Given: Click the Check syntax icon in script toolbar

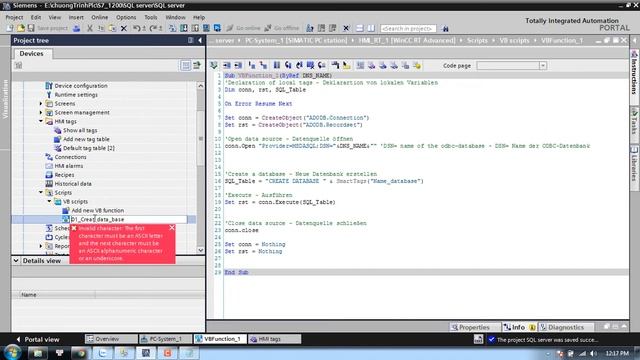Looking at the screenshot, I should [214, 65].
